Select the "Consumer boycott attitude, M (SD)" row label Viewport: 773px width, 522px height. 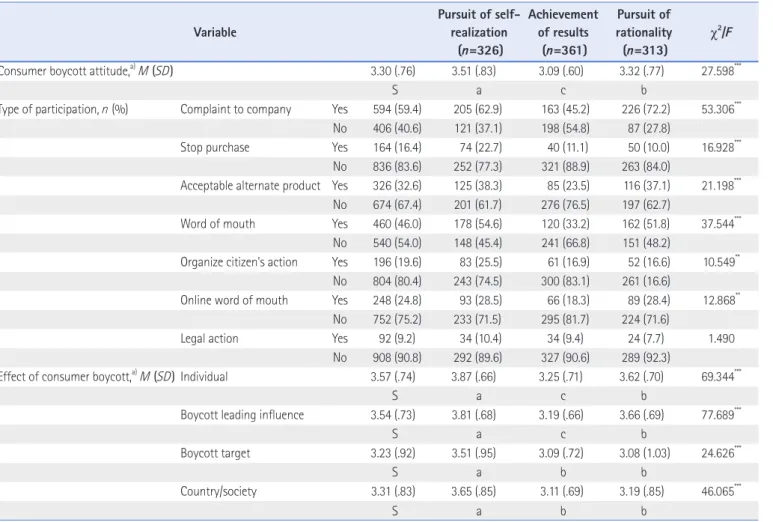[x=86, y=71]
